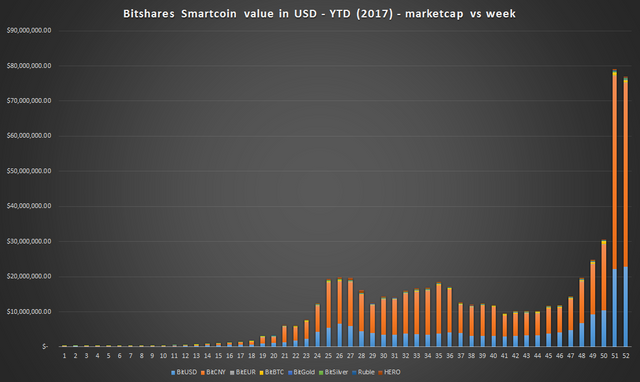The width and height of the screenshot is (640, 382).
Task: Click the '$-' zero y-axis label
Action: tap(45, 346)
